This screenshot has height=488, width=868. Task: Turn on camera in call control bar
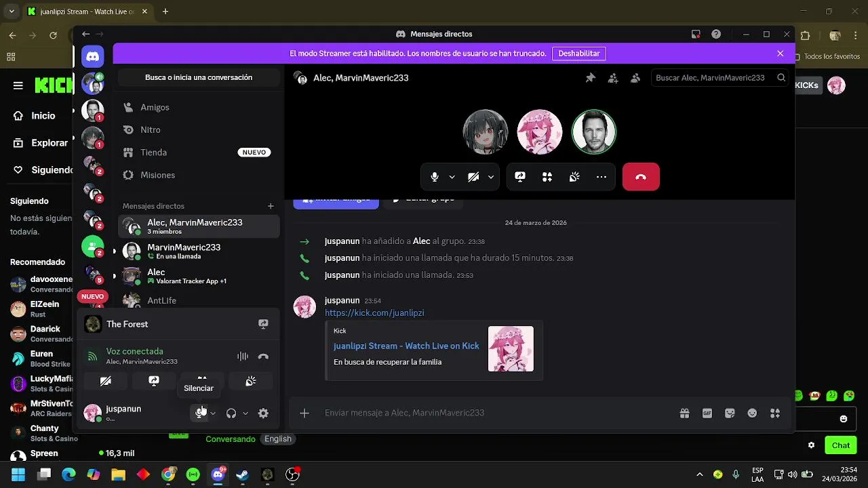click(473, 177)
